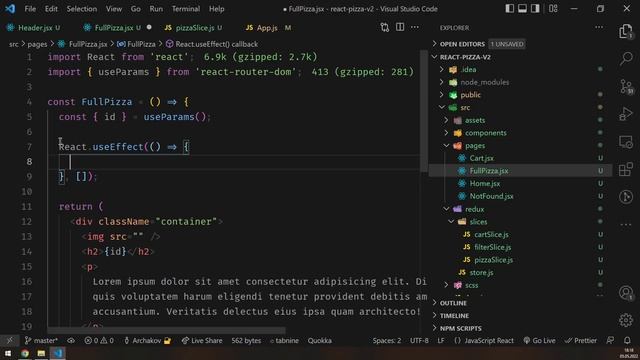Viewport: 640px width, 360px height.
Task: Collapse the REACT-PIZZA-V2 root folder
Action: coord(465,57)
